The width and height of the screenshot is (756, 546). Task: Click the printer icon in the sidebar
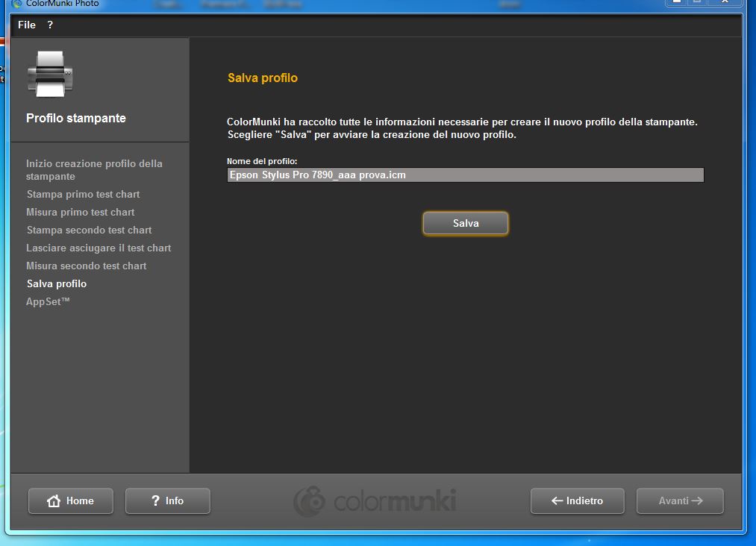coord(50,74)
